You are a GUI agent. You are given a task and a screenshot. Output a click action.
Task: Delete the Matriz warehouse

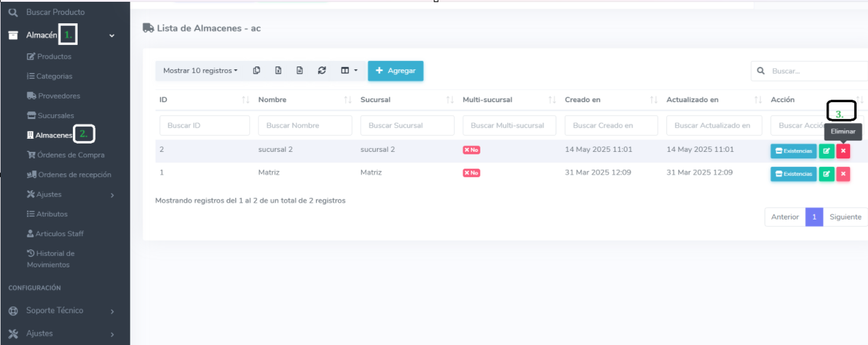843,174
